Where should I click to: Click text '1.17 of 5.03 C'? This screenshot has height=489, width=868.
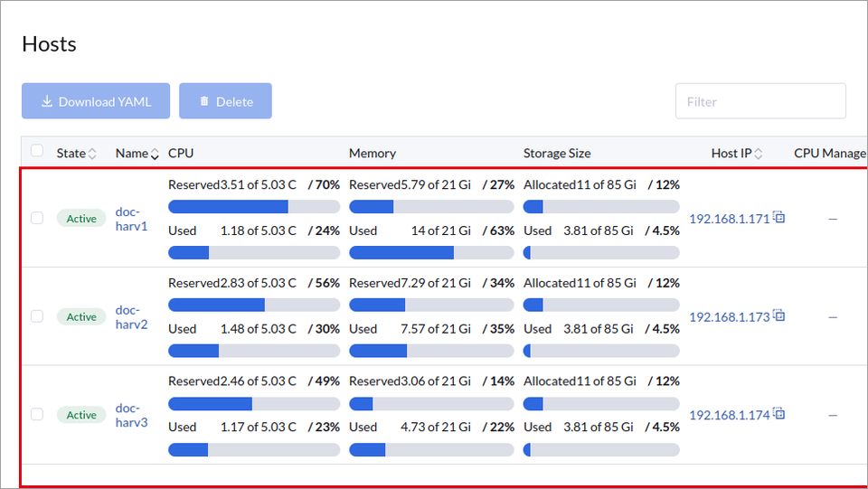[259, 427]
